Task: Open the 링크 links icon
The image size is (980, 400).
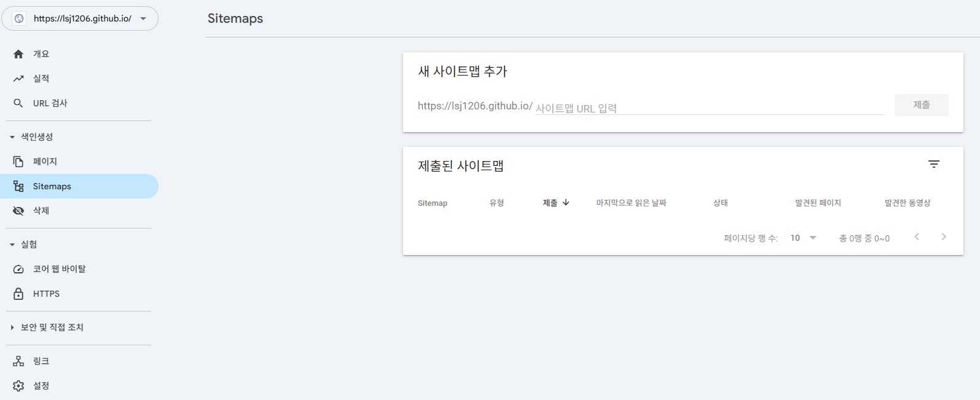Action: coord(18,361)
